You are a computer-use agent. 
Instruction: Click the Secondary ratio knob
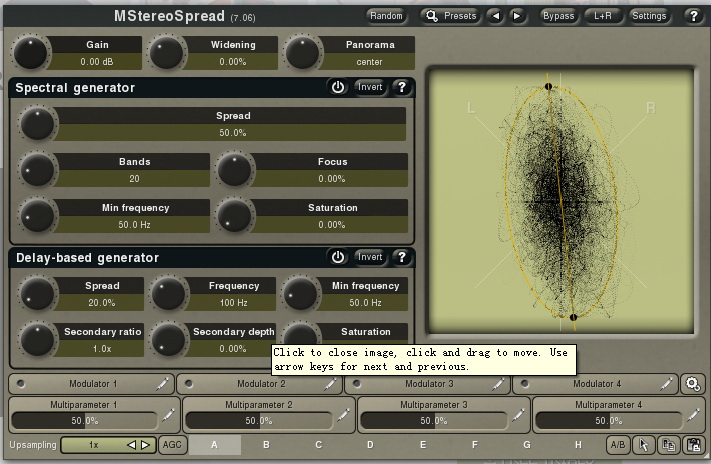click(x=37, y=340)
